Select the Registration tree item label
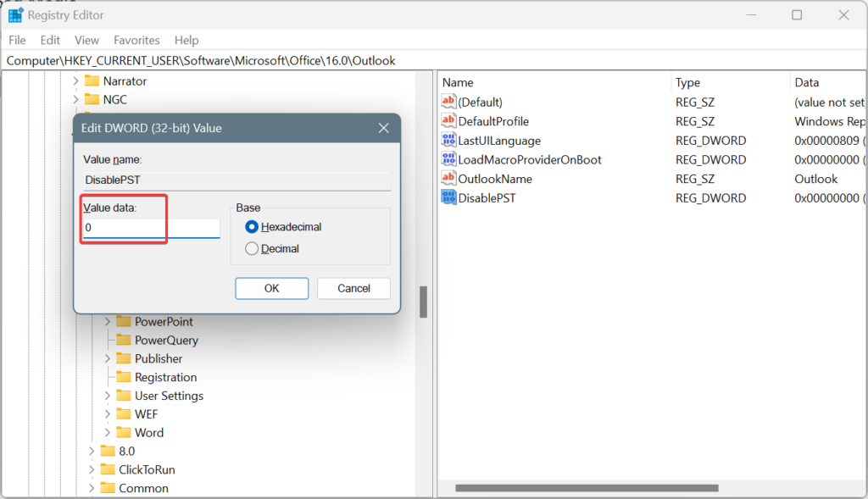This screenshot has height=499, width=868. coord(166,377)
